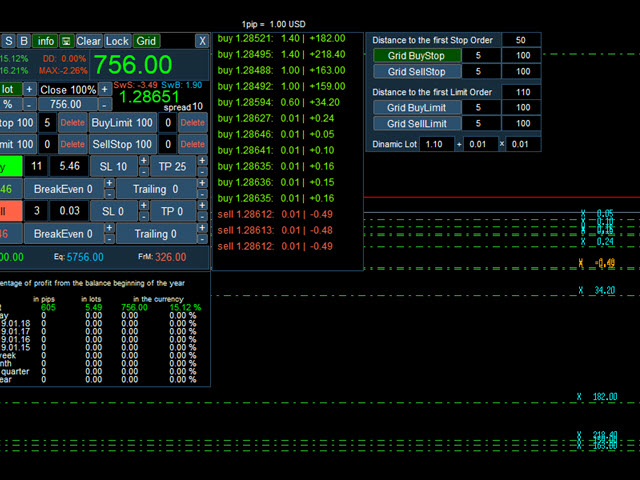Click the Grid BuyStop button

[417, 56]
